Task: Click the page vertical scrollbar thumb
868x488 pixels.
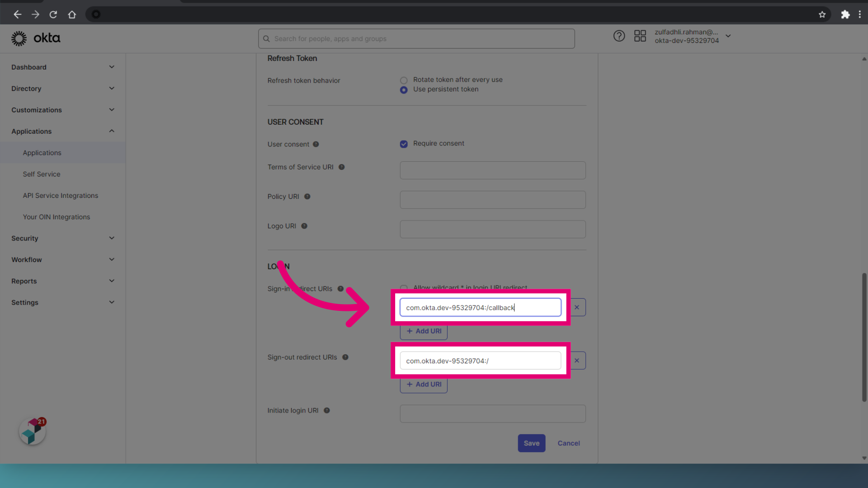Action: (x=864, y=337)
